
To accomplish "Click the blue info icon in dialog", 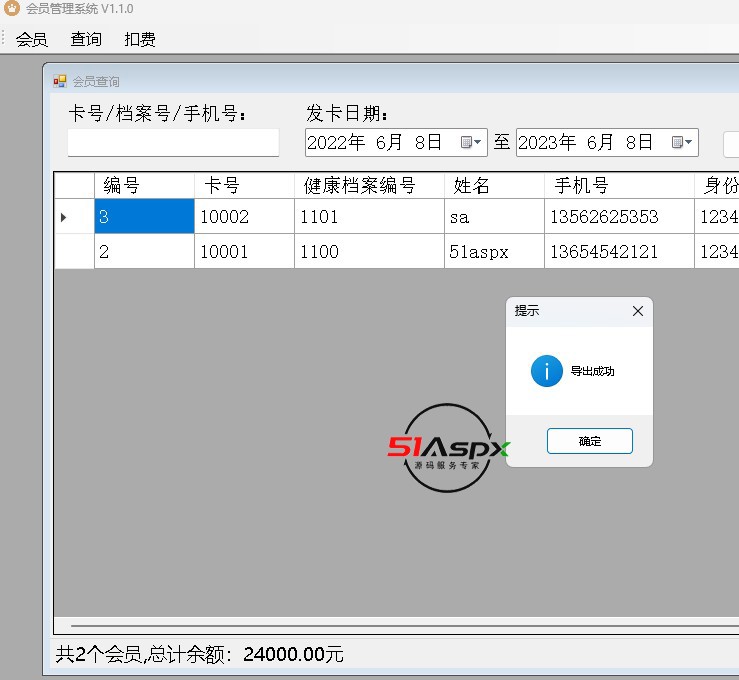I will click(547, 371).
